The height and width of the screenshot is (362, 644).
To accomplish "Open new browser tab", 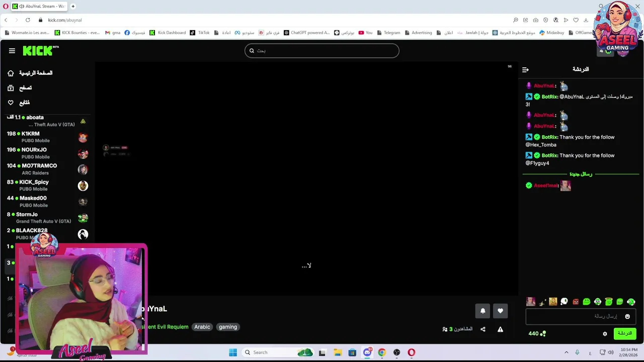I will (x=73, y=7).
